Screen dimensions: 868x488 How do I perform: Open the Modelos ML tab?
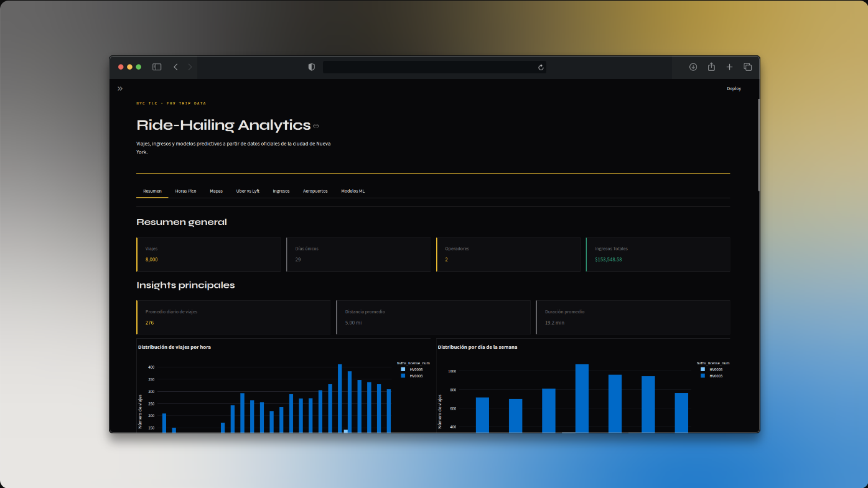coord(353,190)
